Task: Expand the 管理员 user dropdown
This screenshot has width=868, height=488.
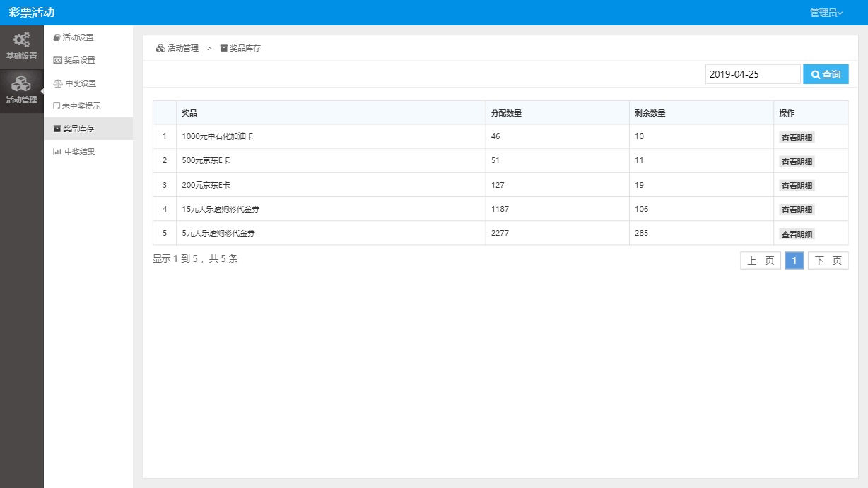Action: point(826,13)
